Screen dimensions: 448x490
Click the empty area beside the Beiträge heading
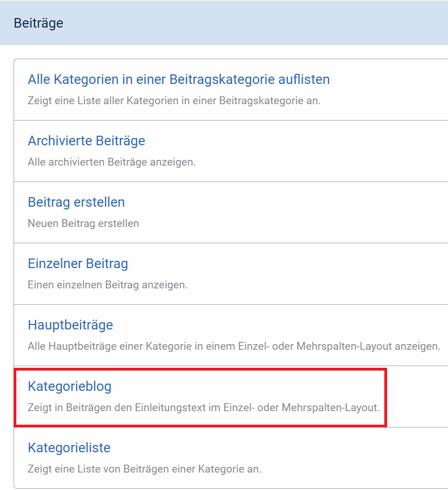point(254,23)
